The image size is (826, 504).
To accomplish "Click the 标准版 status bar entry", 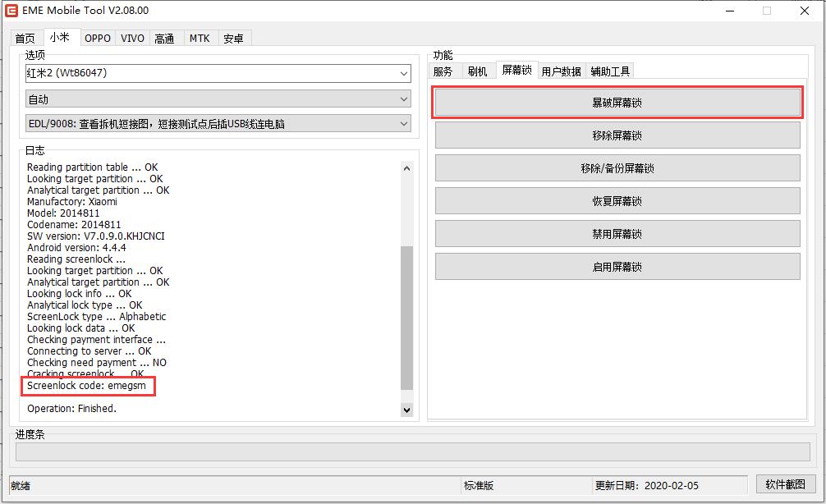I will (479, 486).
